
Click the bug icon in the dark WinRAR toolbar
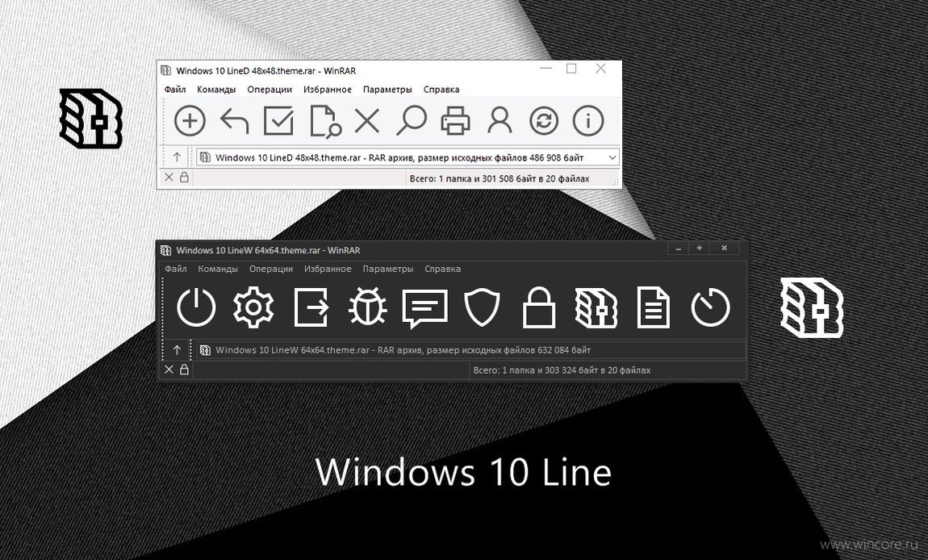tap(367, 307)
